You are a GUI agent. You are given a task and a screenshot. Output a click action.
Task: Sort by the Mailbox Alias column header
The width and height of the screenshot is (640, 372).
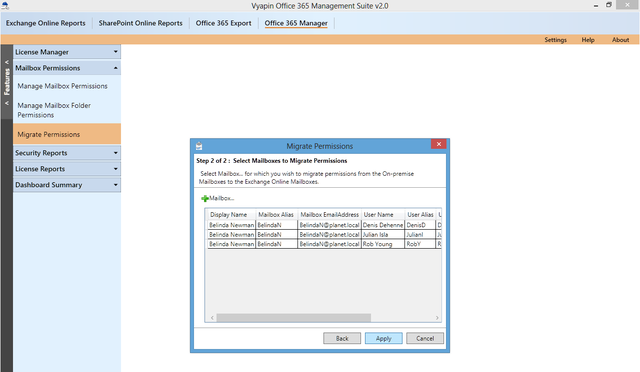pos(276,214)
